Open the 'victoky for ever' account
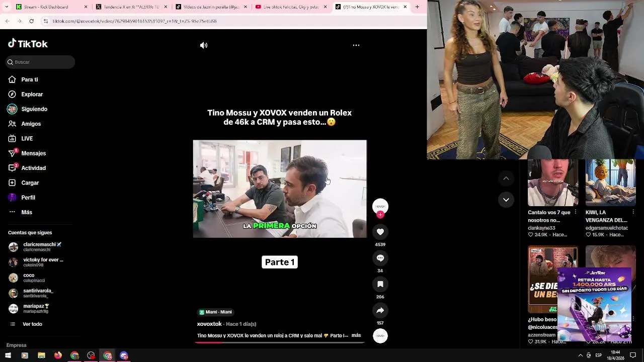The width and height of the screenshot is (644, 362). [36, 262]
